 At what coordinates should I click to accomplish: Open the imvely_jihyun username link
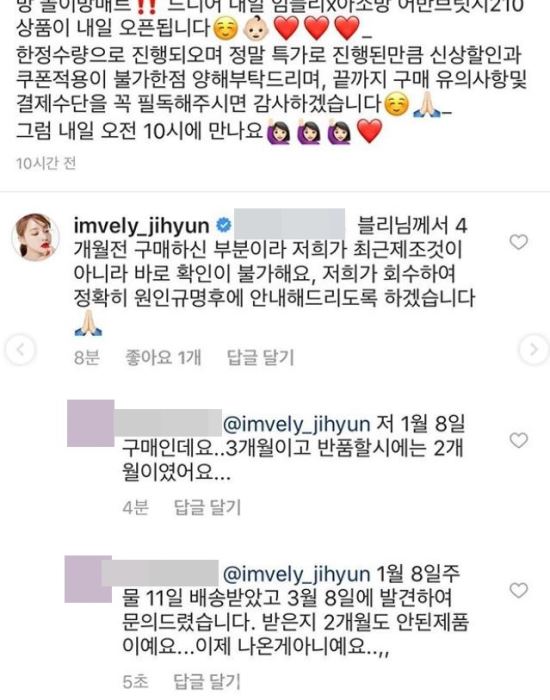[141, 226]
